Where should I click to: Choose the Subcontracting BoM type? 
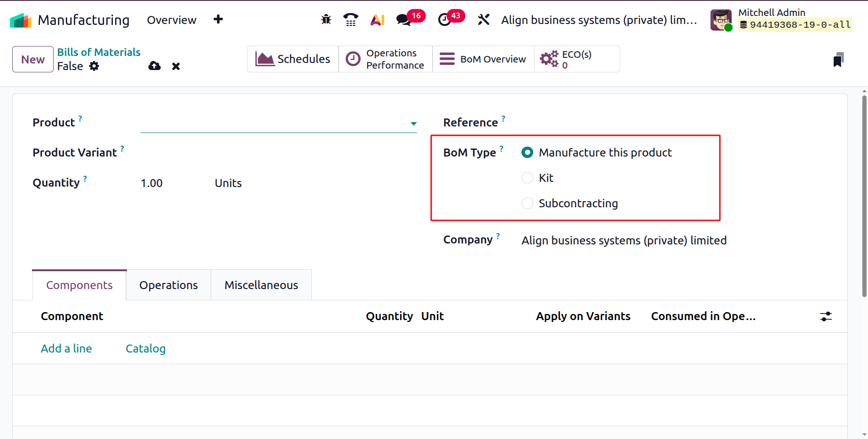pyautogui.click(x=528, y=204)
